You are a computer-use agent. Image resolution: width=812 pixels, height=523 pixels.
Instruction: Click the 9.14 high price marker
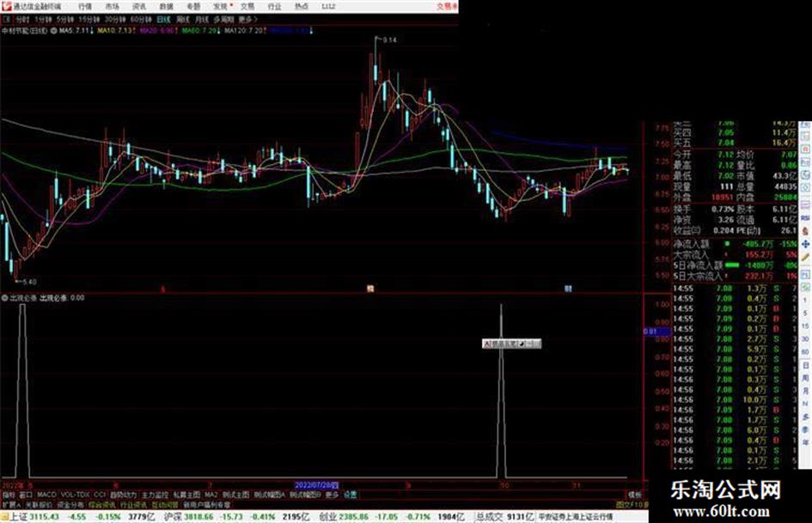(x=389, y=40)
